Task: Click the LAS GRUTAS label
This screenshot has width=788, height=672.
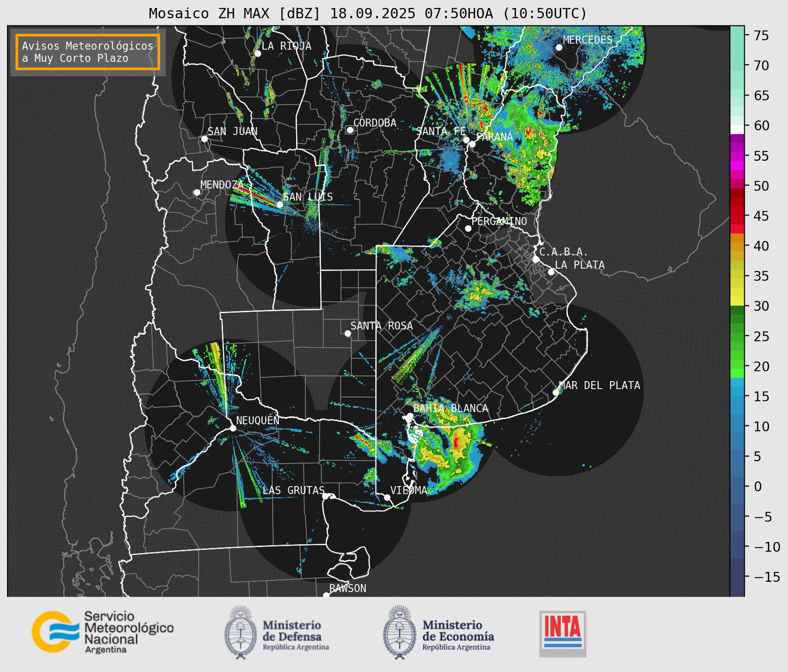Action: [x=294, y=490]
